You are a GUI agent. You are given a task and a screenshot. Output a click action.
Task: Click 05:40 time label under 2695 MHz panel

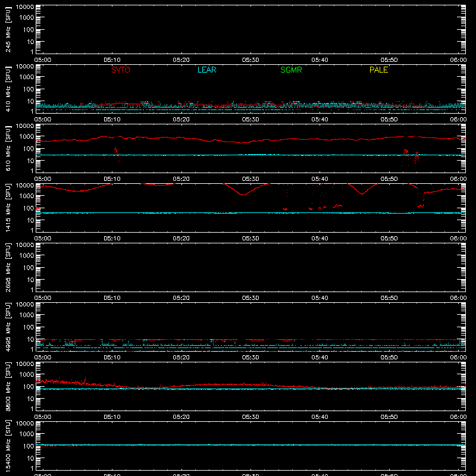point(320,298)
